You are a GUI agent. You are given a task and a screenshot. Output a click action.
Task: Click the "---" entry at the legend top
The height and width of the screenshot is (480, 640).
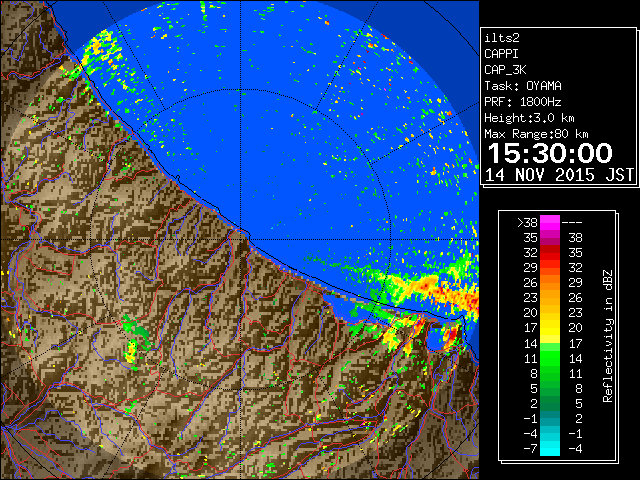[572, 222]
